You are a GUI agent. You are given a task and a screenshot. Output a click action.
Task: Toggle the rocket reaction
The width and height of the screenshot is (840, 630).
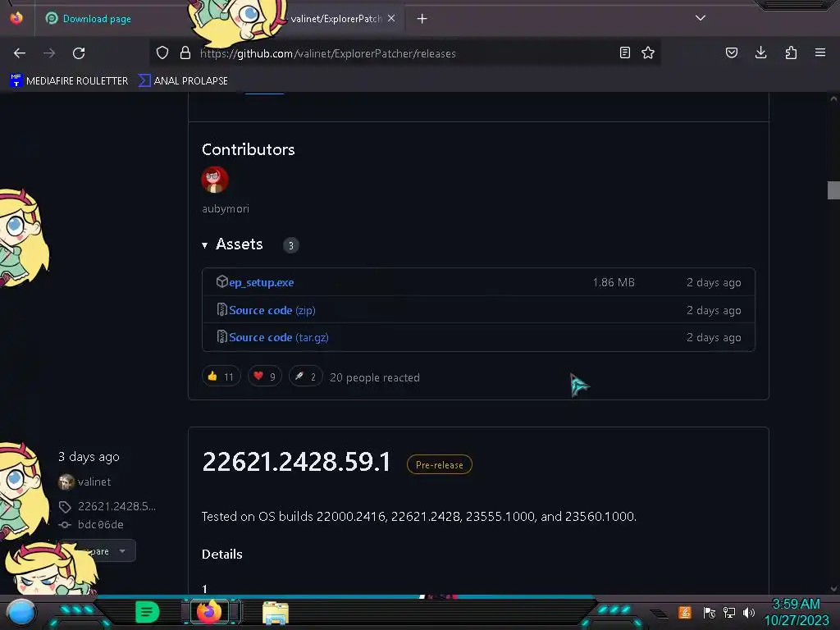[x=305, y=377]
